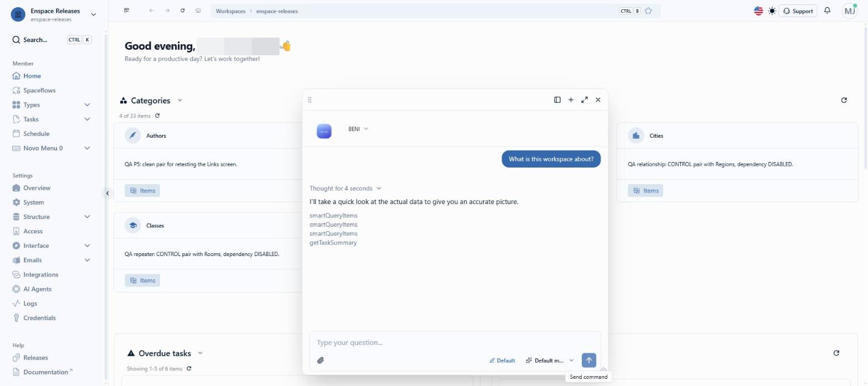Click Workspaces in the breadcrumb

pos(230,11)
